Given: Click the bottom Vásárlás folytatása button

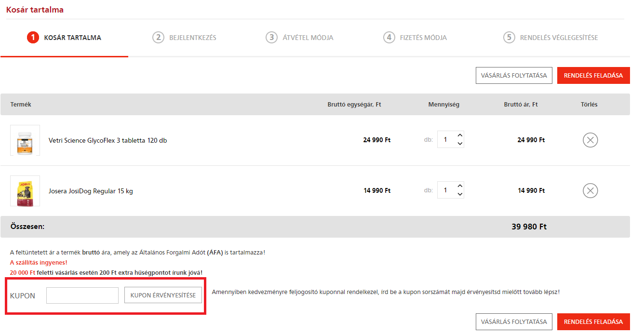Looking at the screenshot, I should click(514, 322).
